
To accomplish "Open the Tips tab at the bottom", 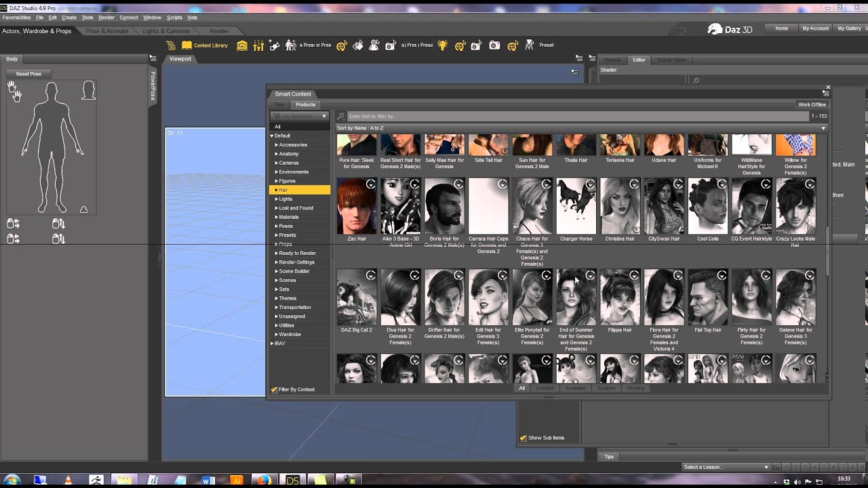I will (x=609, y=457).
